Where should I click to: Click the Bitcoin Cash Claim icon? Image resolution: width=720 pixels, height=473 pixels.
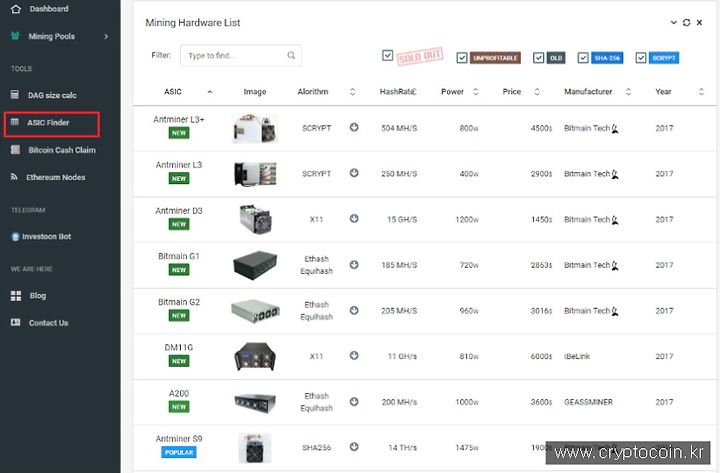point(15,150)
